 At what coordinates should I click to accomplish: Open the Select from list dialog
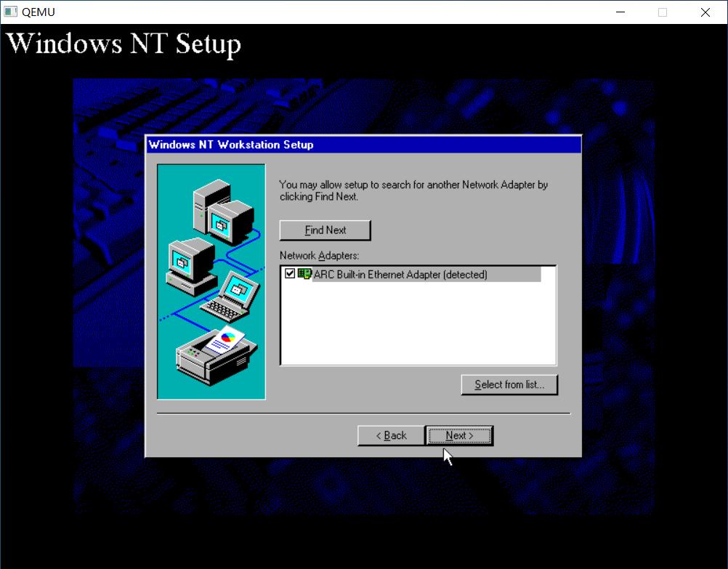[x=509, y=384]
